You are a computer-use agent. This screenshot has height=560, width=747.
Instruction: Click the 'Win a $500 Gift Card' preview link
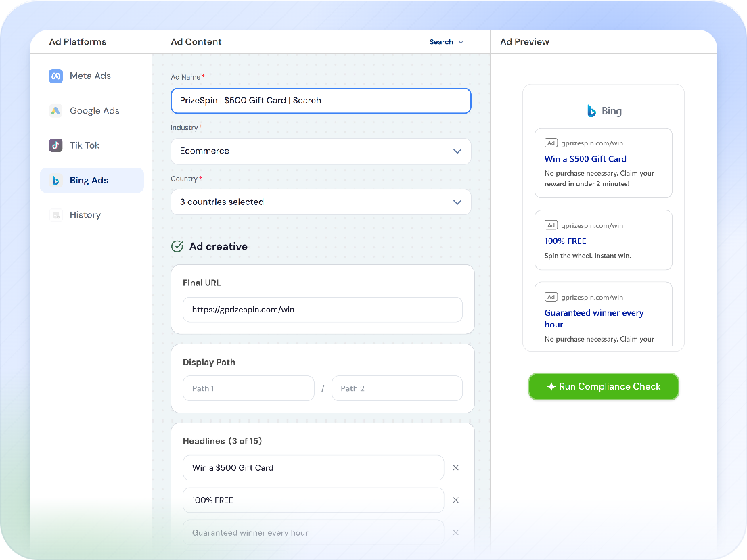tap(585, 159)
